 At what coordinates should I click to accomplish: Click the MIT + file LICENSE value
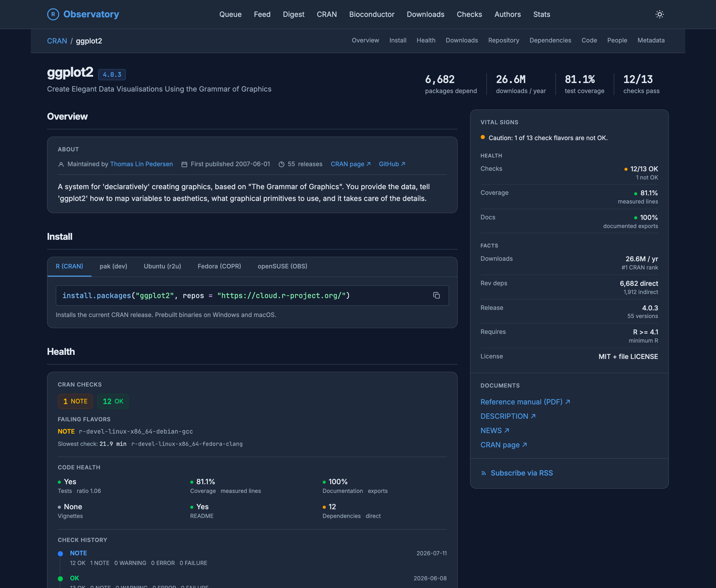pos(628,357)
